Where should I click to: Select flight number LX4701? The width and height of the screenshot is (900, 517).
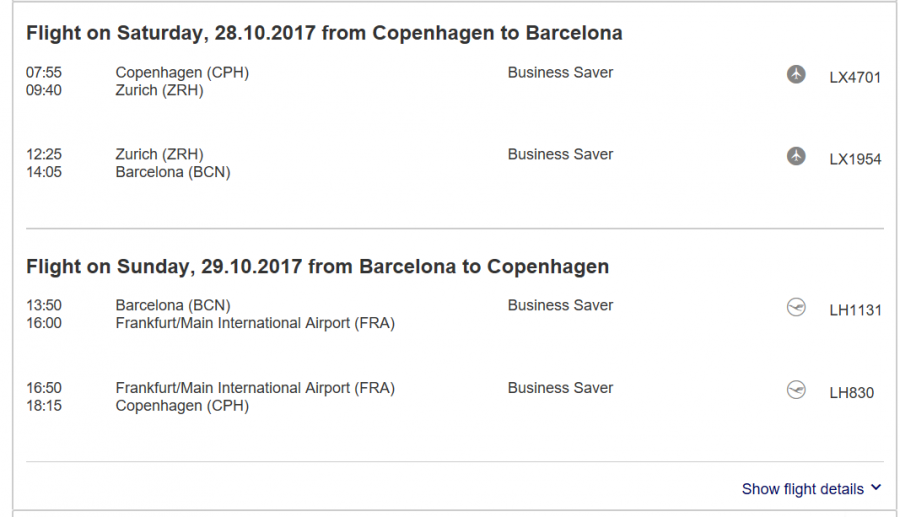point(855,77)
